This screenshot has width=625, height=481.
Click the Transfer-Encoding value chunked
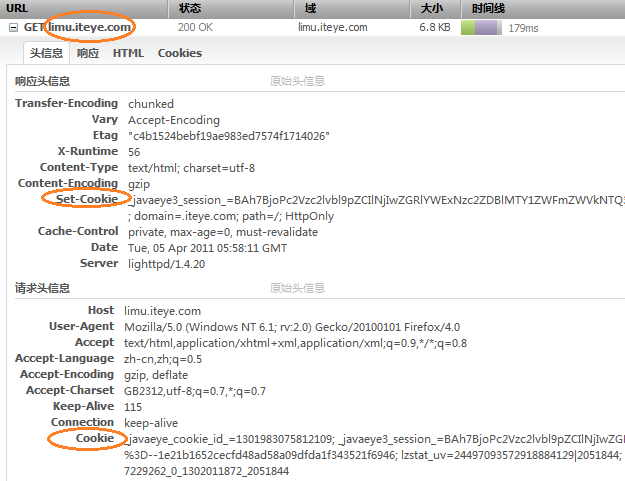point(151,104)
